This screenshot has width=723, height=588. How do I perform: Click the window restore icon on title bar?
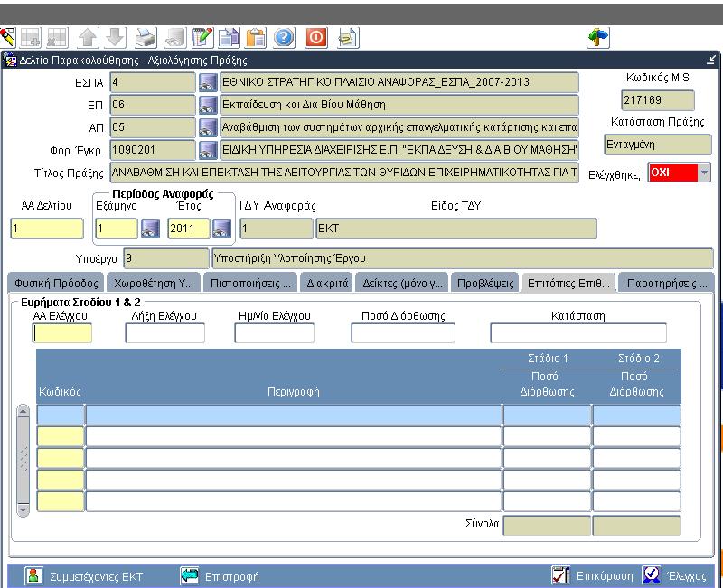coord(711,60)
